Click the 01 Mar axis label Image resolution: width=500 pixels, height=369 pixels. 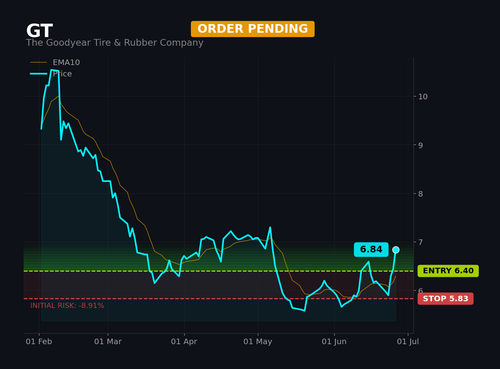point(108,342)
